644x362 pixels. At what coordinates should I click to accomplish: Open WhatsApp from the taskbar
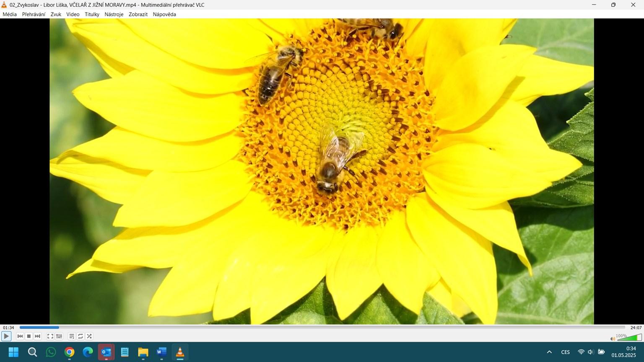51,352
